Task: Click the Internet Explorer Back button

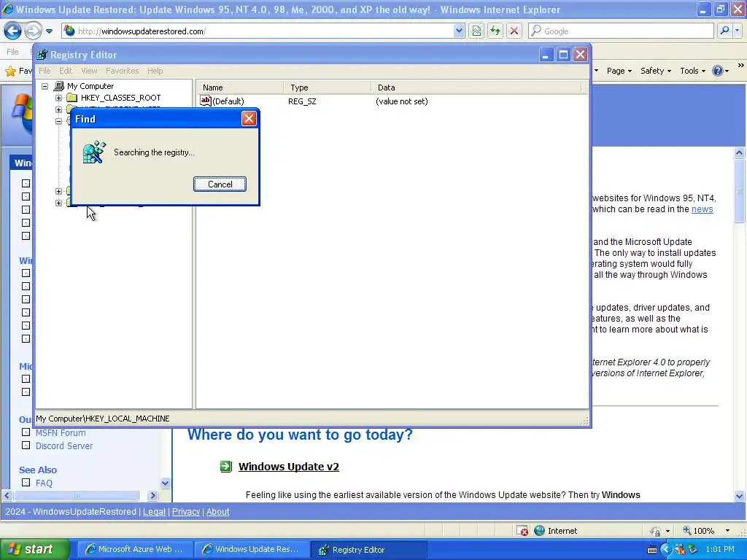Action: tap(12, 31)
